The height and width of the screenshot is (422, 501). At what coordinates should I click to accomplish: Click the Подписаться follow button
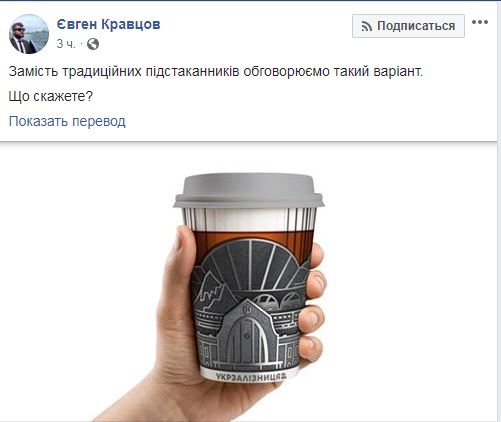pyautogui.click(x=408, y=26)
